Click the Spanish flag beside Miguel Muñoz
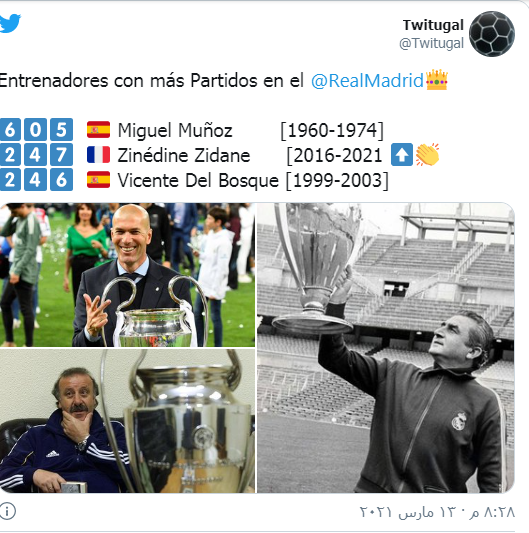Screen dimensions: 529x533 tap(98, 130)
